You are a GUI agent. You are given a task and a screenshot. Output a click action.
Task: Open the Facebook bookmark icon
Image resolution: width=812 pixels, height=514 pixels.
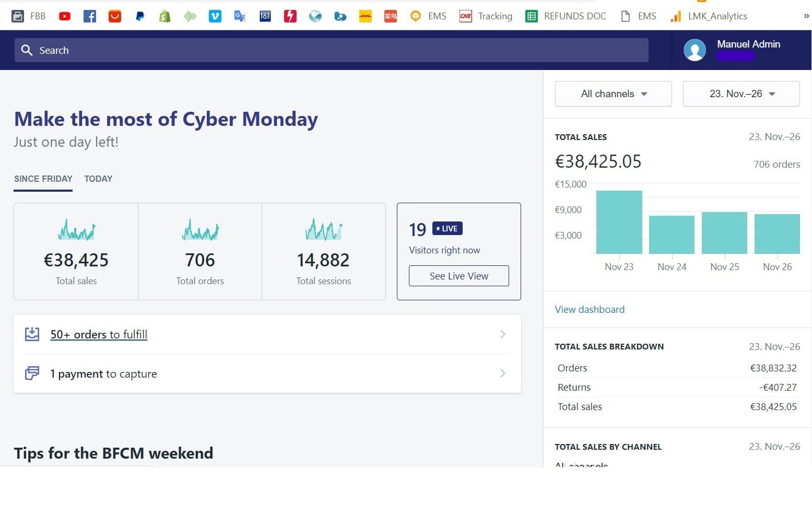(90, 16)
